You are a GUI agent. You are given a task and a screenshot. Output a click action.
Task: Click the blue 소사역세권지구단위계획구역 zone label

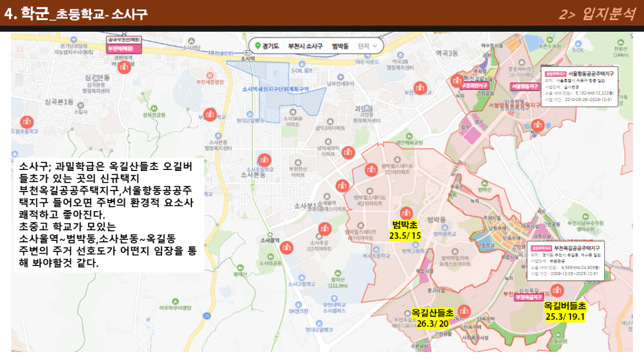coord(275,89)
